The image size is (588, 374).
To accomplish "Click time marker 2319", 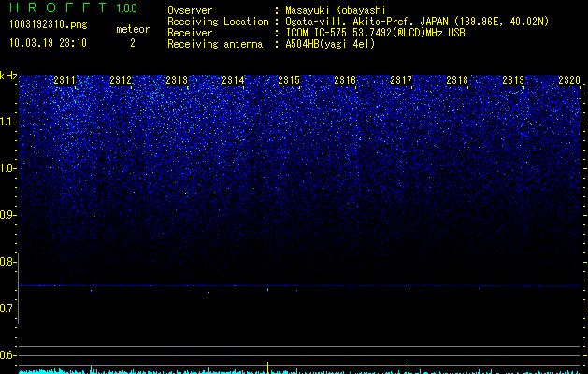I will pos(513,80).
